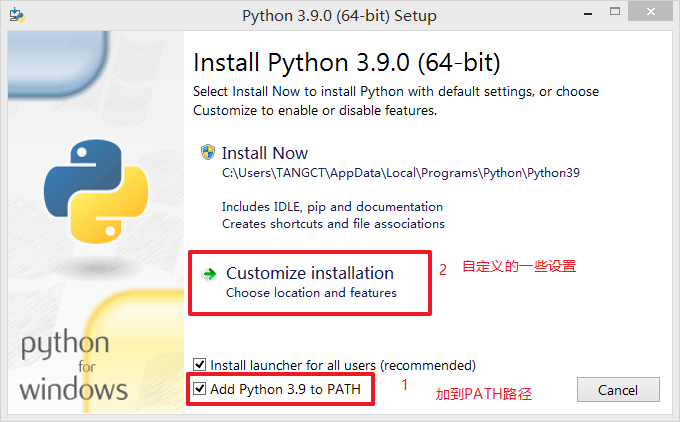Close the Python 3.9.0 Setup window
Image resolution: width=680 pixels, height=422 pixels.
click(x=651, y=12)
